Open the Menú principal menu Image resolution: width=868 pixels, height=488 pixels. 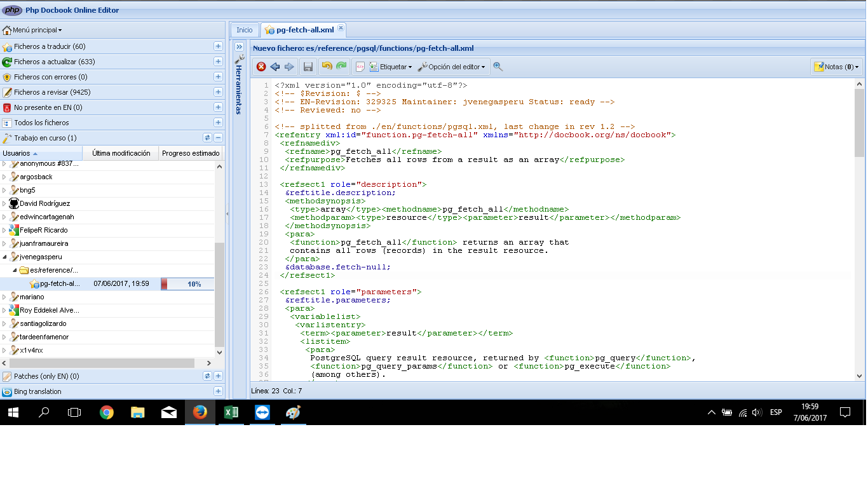tap(33, 30)
